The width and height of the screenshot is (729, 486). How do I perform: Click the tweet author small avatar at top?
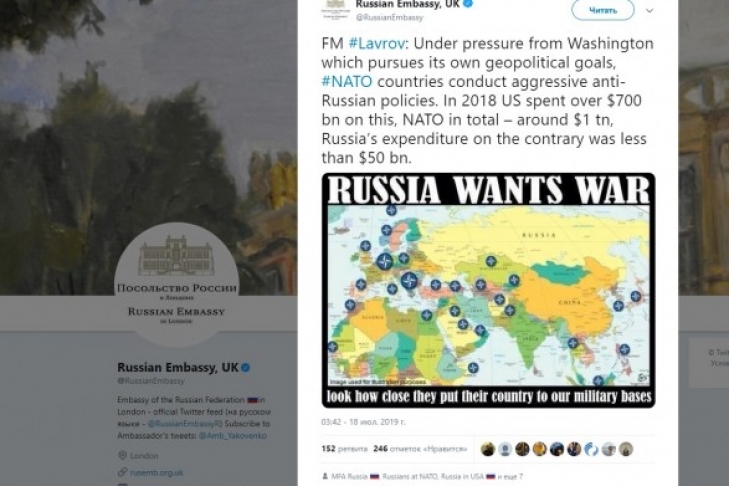pyautogui.click(x=335, y=9)
